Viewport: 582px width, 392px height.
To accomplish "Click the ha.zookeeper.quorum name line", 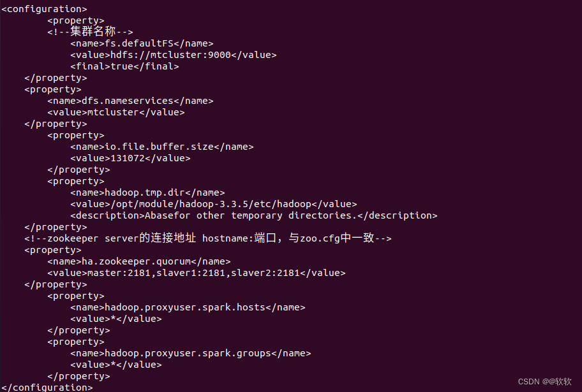I will coord(139,262).
